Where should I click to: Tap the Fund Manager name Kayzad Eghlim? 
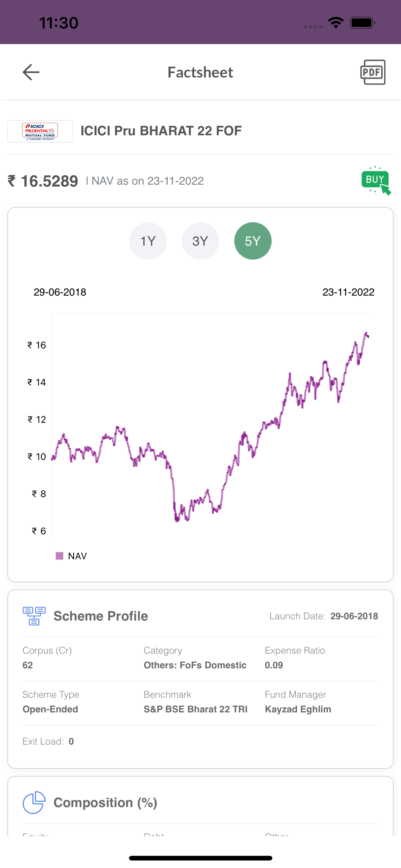coord(298,709)
